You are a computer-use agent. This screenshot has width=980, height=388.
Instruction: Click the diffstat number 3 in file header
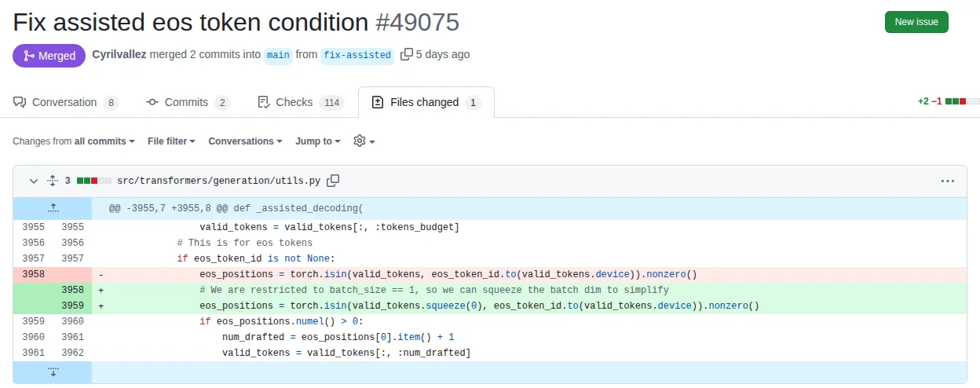point(68,181)
